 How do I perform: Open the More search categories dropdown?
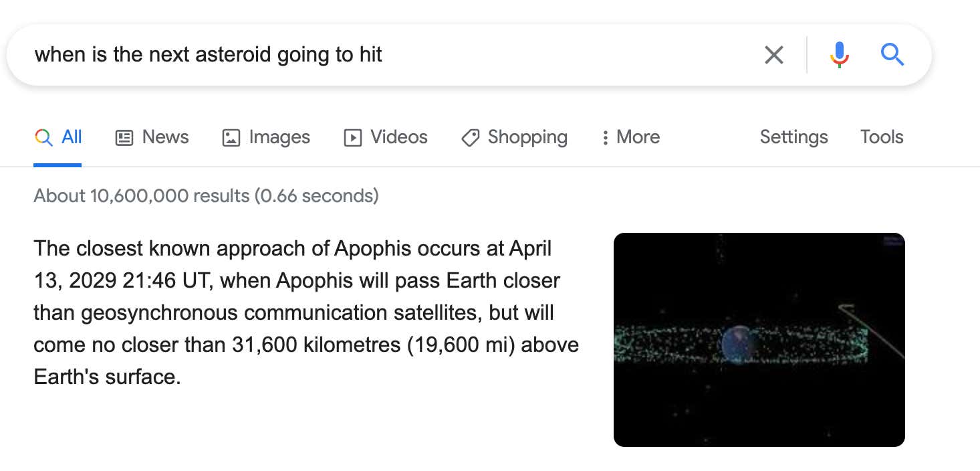pos(630,137)
